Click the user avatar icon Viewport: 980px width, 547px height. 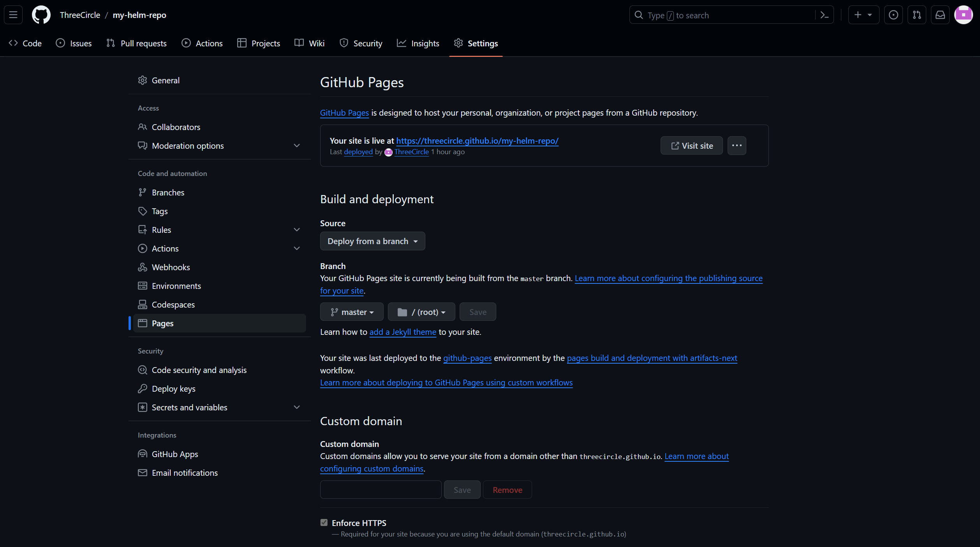963,15
